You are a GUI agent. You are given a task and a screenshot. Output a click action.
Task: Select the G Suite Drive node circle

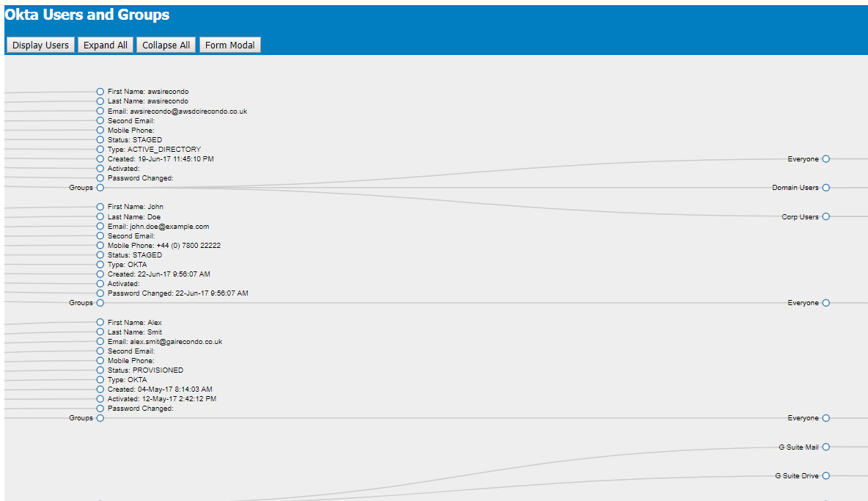[x=826, y=475]
